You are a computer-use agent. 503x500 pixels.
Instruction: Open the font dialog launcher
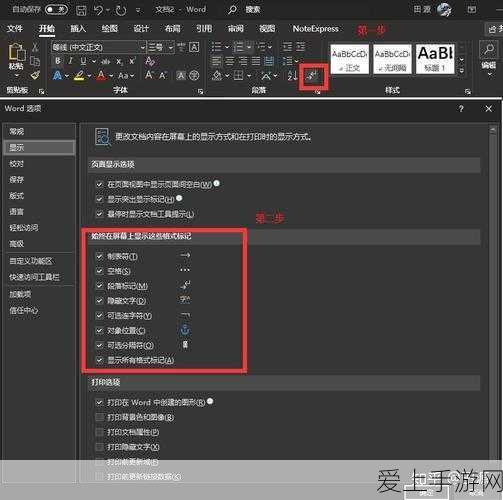[x=200, y=91]
